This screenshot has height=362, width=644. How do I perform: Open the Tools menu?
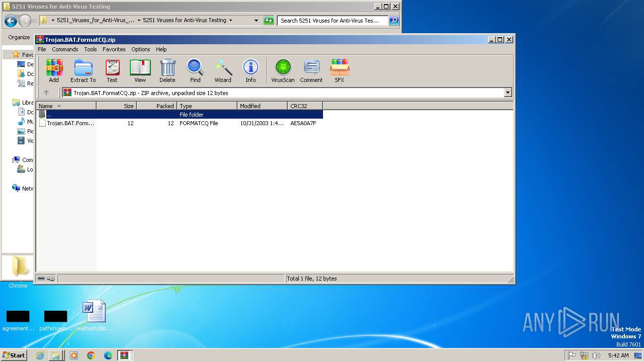coord(91,49)
